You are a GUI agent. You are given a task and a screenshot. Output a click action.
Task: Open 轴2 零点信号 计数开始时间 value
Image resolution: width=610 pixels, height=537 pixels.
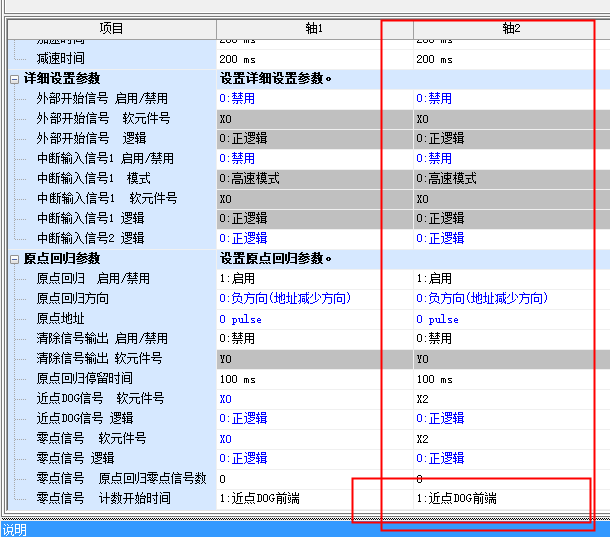click(x=510, y=498)
